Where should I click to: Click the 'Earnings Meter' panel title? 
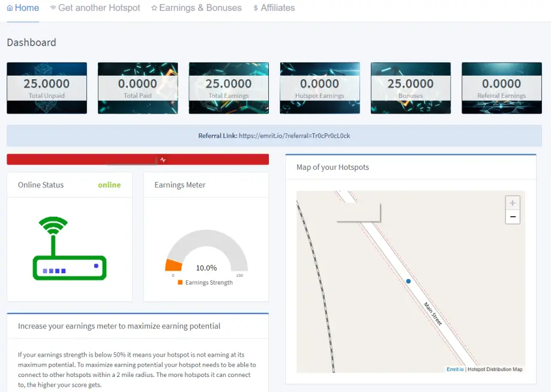[180, 185]
